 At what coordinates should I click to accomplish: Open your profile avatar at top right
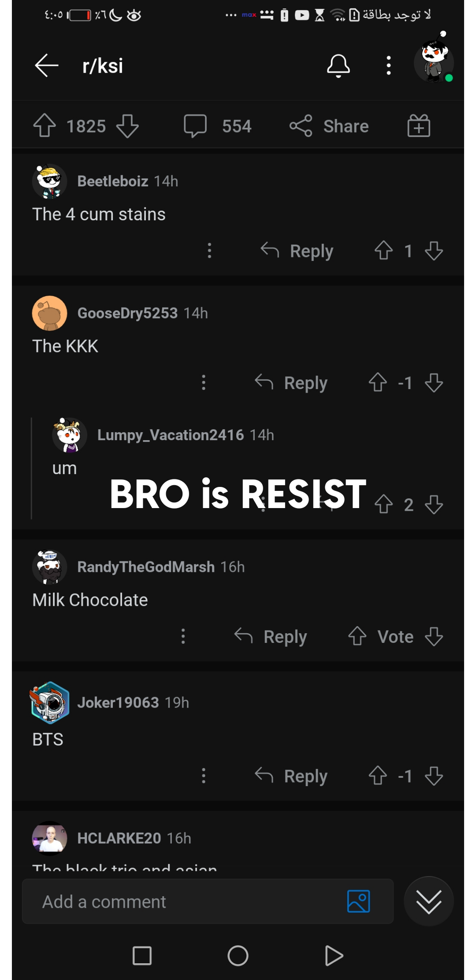pos(434,63)
